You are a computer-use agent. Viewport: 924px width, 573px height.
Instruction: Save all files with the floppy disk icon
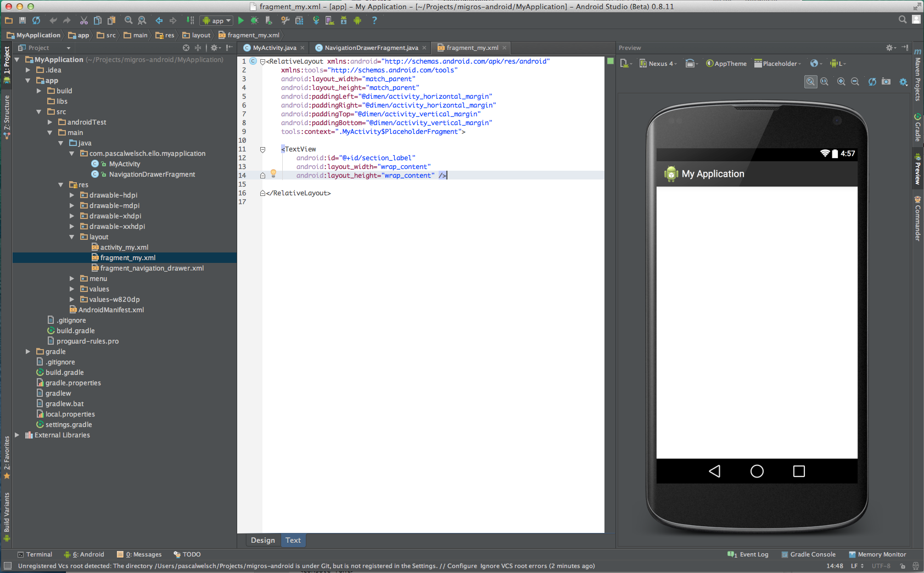click(23, 20)
